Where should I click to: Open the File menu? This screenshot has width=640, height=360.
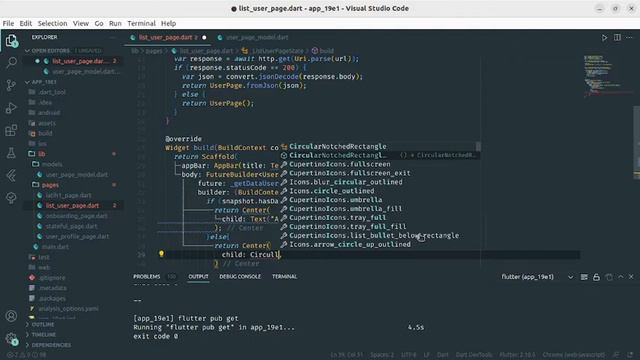(8, 23)
